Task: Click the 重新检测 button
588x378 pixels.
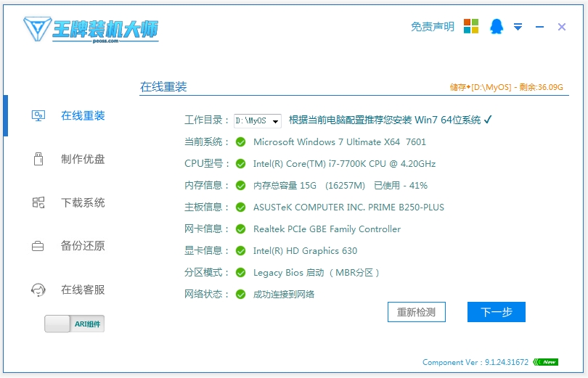Action: [x=416, y=312]
